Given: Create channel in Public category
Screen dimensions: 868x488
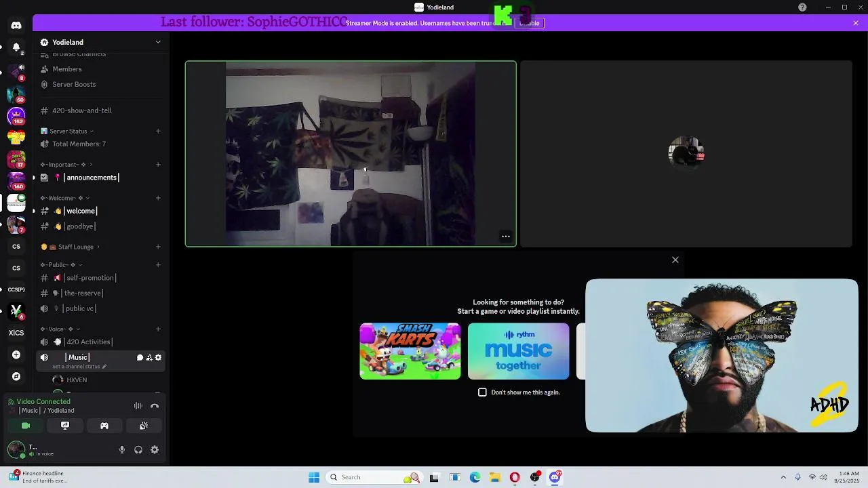Looking at the screenshot, I should (158, 265).
